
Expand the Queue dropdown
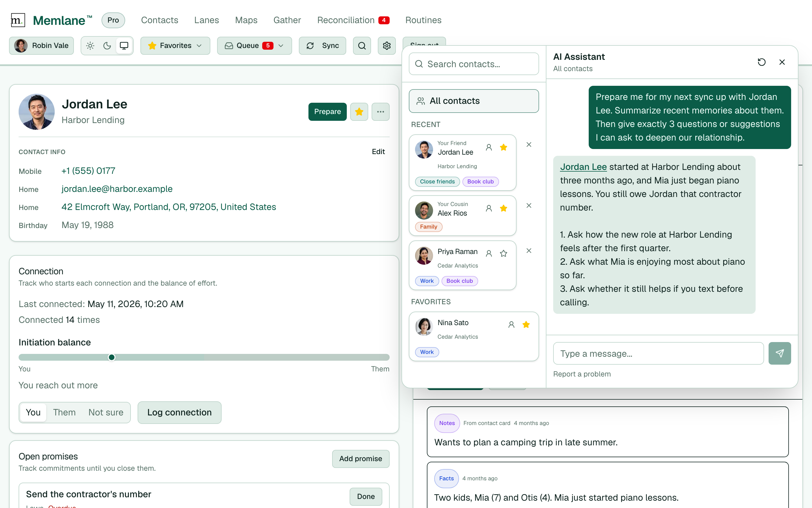(x=254, y=46)
